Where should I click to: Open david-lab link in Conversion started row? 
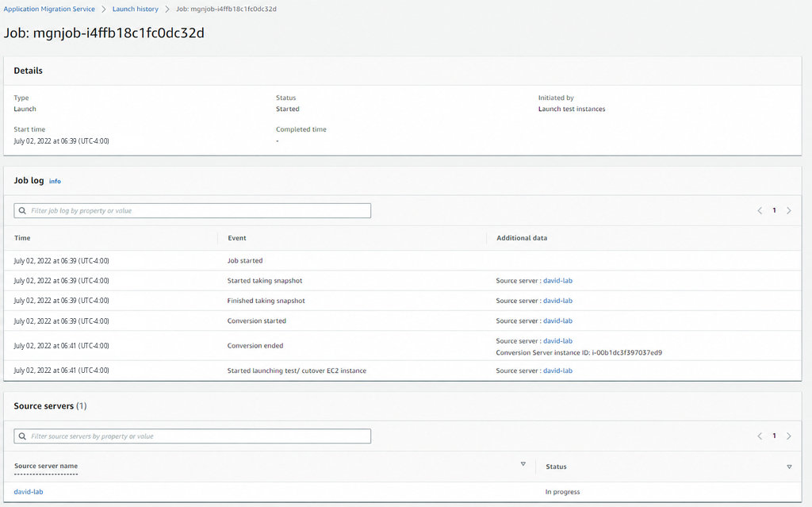[557, 321]
